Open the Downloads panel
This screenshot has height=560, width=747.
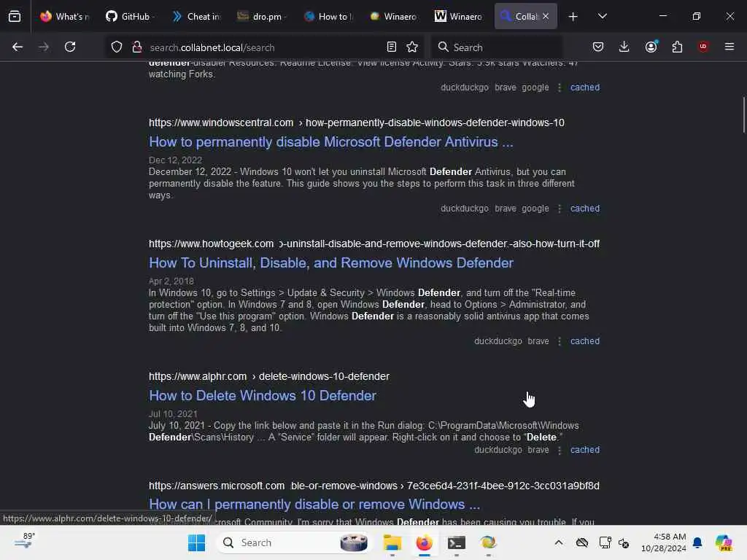tap(624, 47)
